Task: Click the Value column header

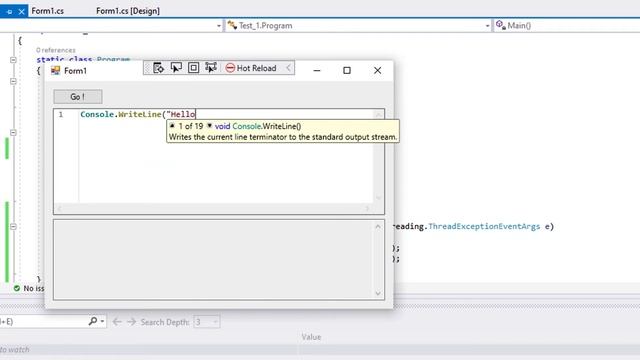Action: coord(311,337)
